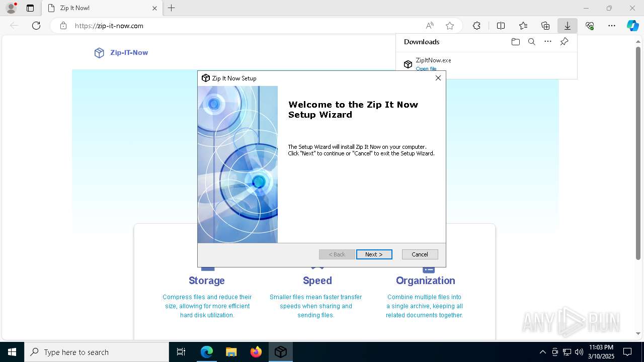Screen dimensions: 644x362
Task: Open Copilot in the Edge toolbar
Action: pos(632,26)
